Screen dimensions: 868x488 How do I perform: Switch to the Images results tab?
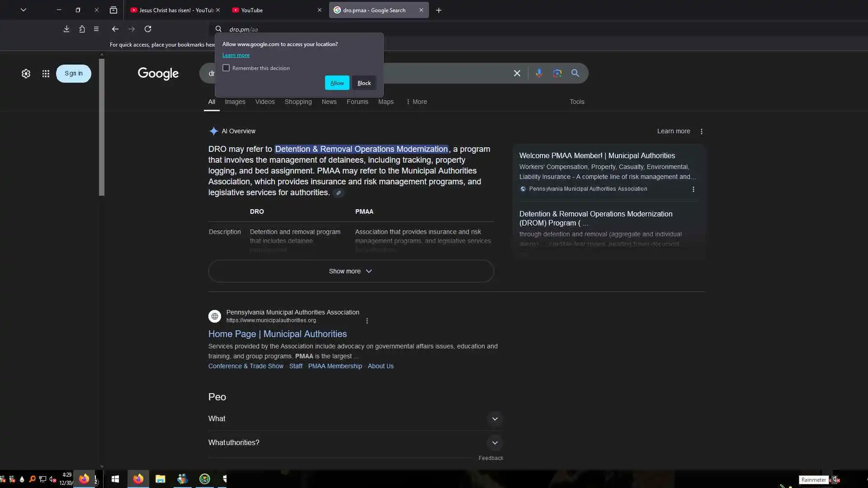235,102
